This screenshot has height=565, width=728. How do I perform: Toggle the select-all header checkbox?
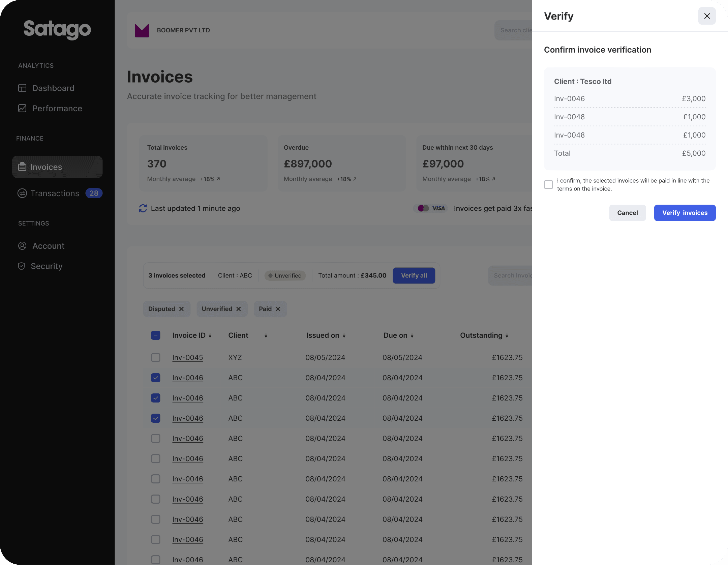click(156, 335)
